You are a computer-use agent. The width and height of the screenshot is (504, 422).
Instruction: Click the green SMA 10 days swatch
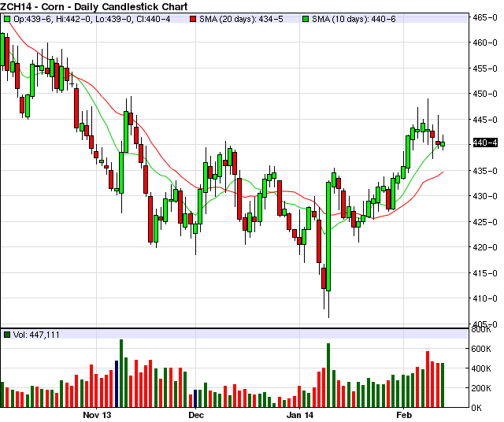(306, 19)
